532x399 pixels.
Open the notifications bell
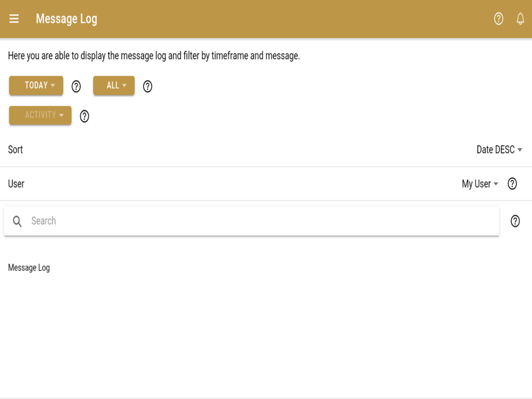click(x=520, y=19)
